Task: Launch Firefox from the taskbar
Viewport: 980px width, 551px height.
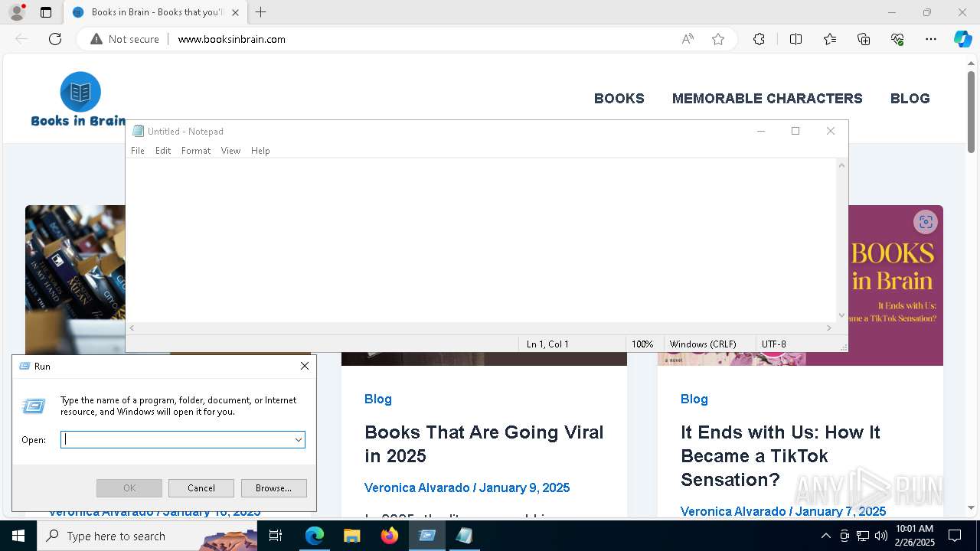Action: pos(389,536)
